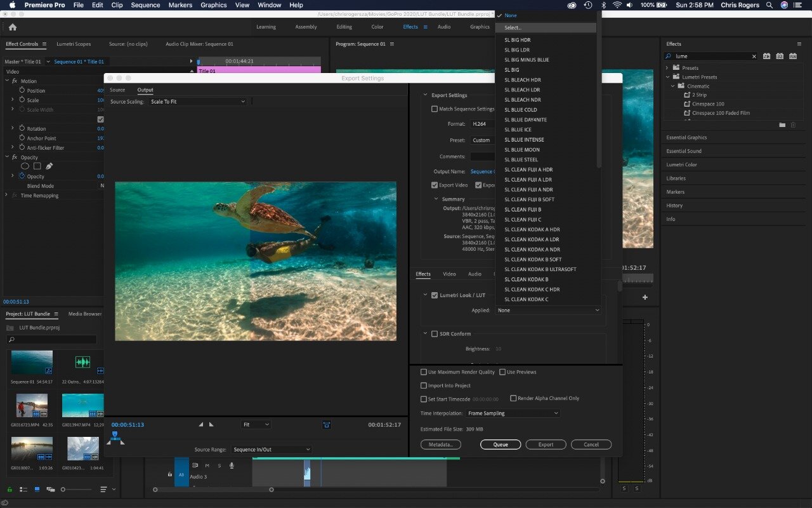
Task: Click the Accelerated Effects filter icon in Effects panel
Action: point(766,57)
